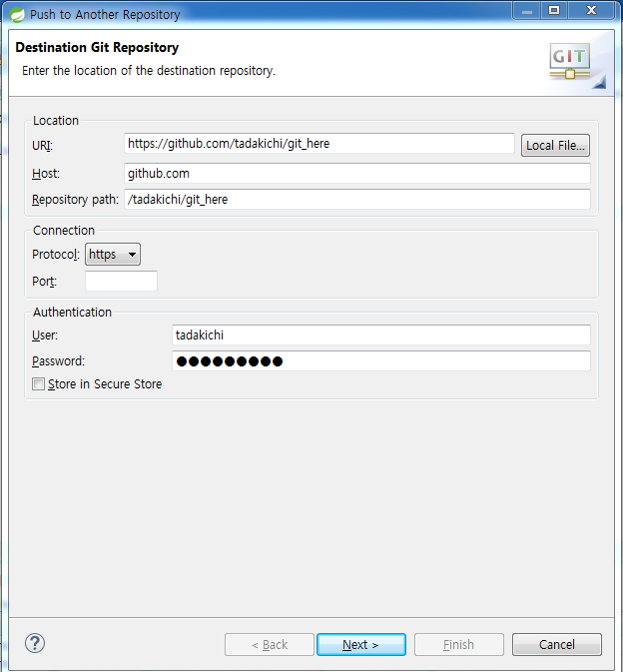Click the 'Enter the location' description text
This screenshot has height=672, width=623.
(x=149, y=71)
